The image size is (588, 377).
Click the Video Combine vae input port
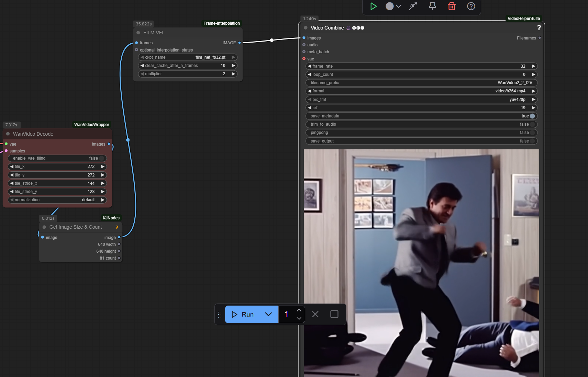click(x=304, y=59)
